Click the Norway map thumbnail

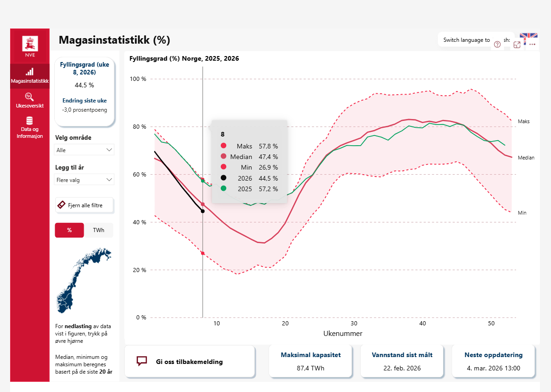pos(82,280)
